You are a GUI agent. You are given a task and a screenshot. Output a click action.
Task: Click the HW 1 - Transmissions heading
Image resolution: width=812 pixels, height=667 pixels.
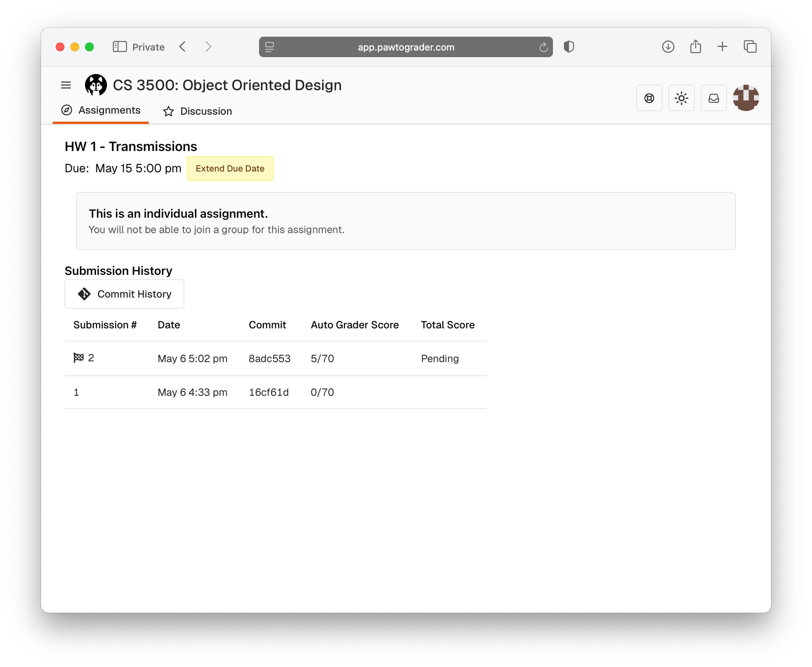point(130,146)
